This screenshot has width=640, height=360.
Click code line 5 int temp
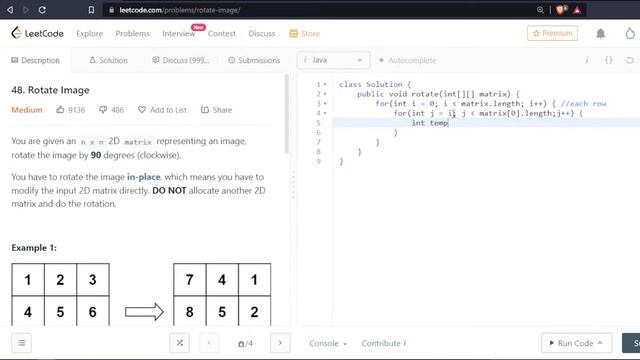click(x=430, y=123)
